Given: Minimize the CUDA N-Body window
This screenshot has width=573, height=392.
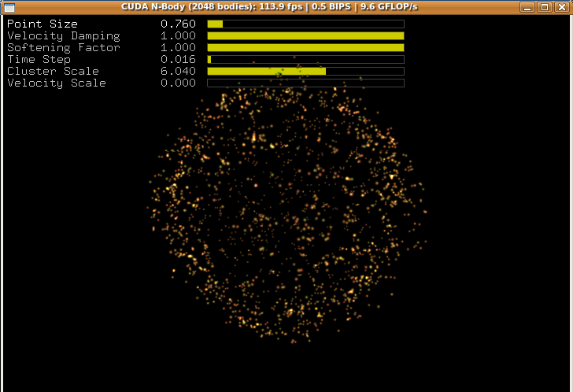Looking at the screenshot, I should click(527, 7).
